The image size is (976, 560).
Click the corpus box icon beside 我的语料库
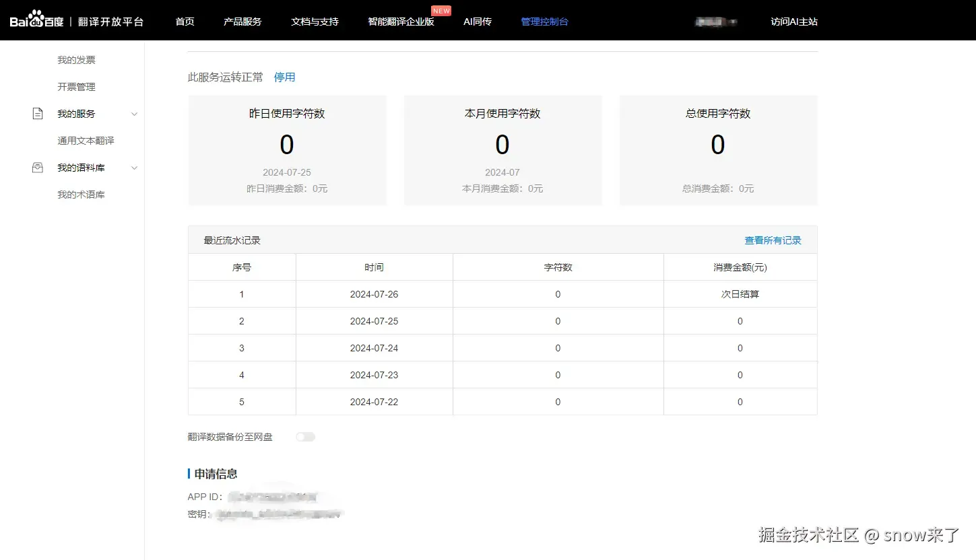[x=38, y=168]
